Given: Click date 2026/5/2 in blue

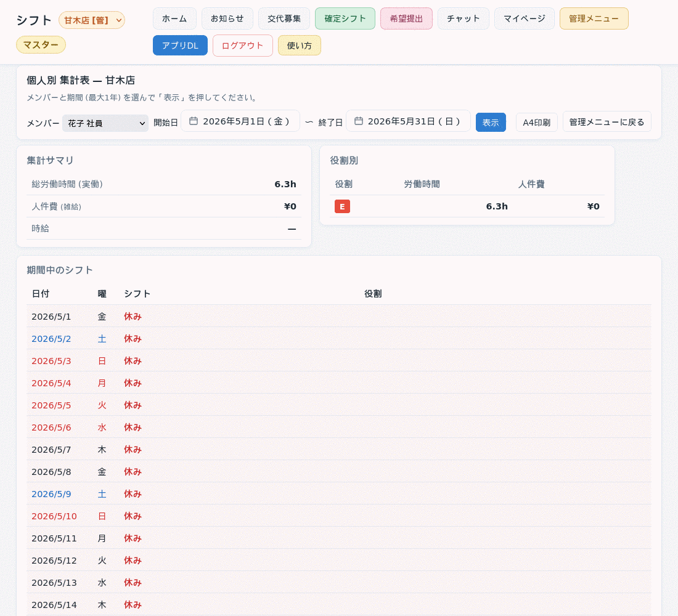Looking at the screenshot, I should tap(51, 339).
